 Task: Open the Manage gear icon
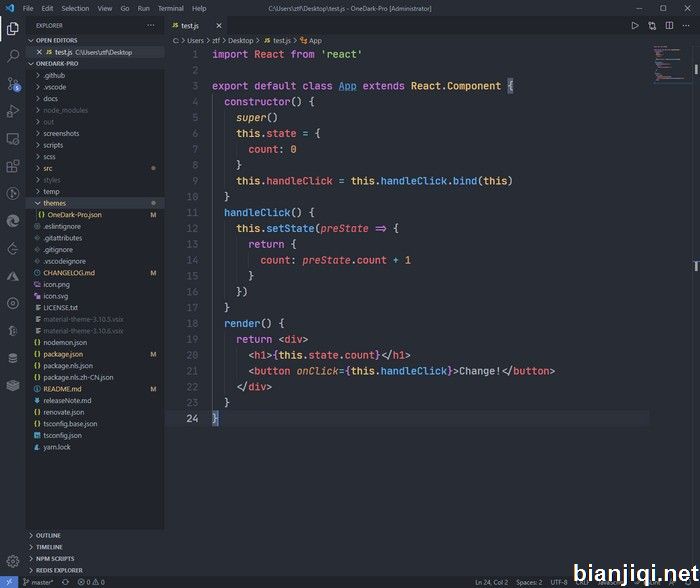point(12,561)
